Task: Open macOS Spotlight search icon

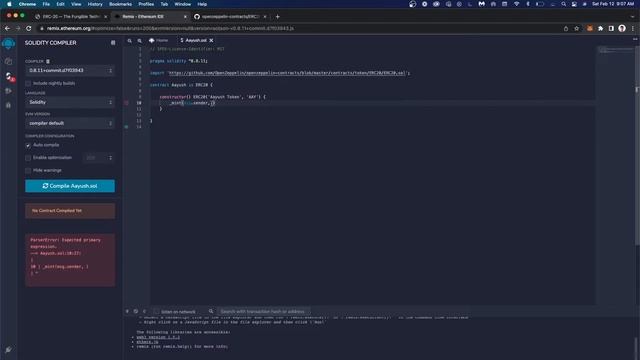Action: pos(563,4)
